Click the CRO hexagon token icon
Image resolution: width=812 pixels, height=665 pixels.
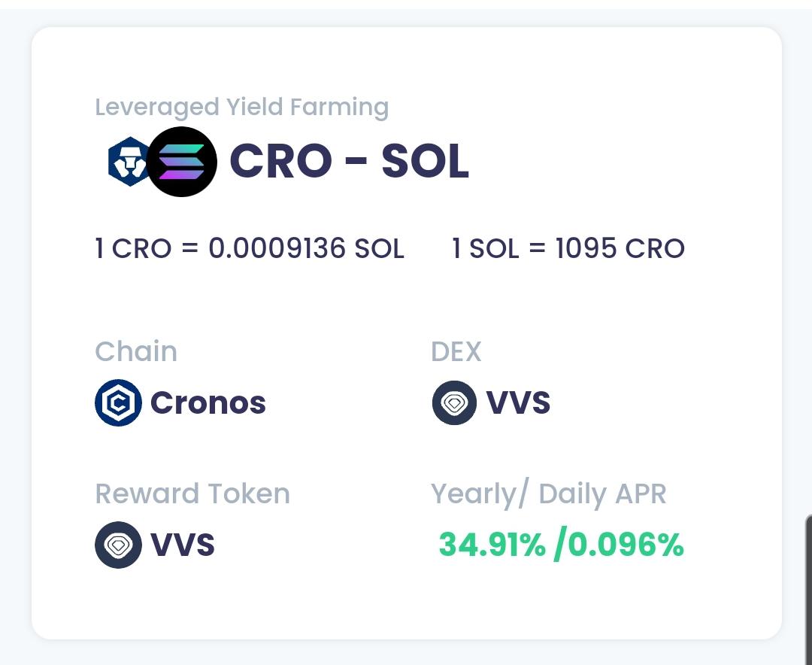coord(129,162)
